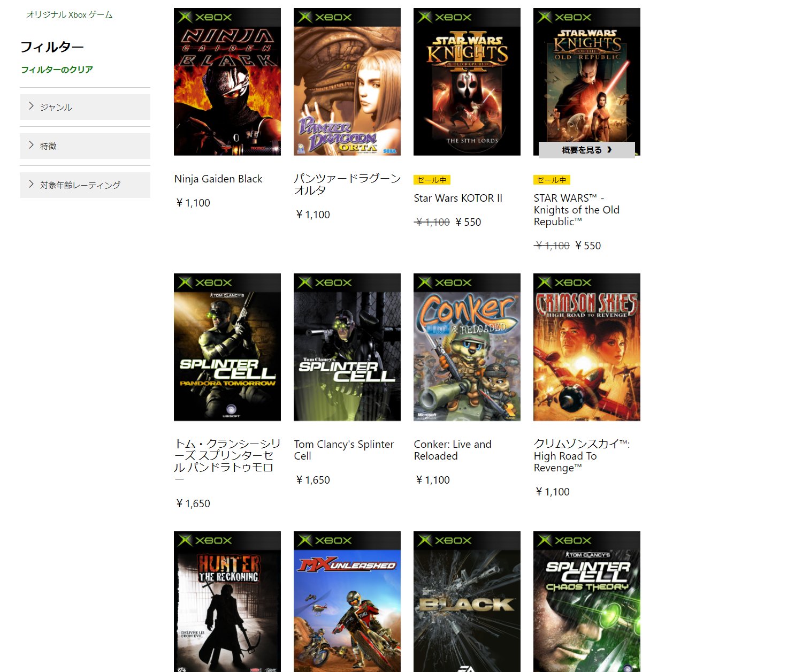The height and width of the screenshot is (672, 795).
Task: Open Hunter The Reckoning cover art
Action: [227, 601]
